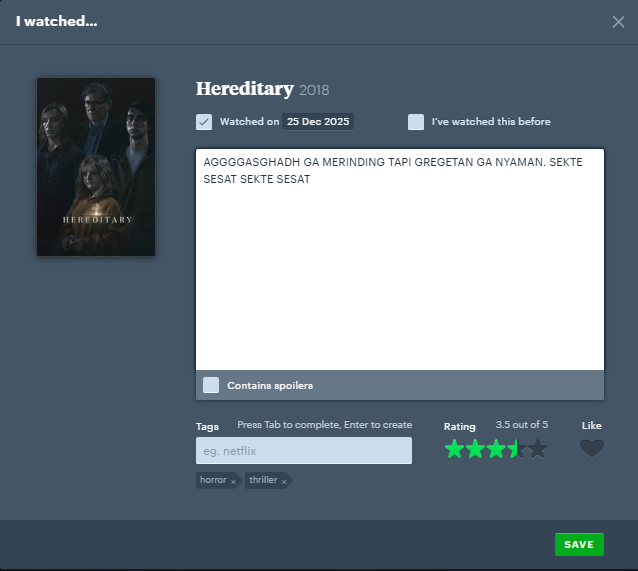The height and width of the screenshot is (571, 638).
Task: Click the Hereditary film title
Action: (244, 89)
